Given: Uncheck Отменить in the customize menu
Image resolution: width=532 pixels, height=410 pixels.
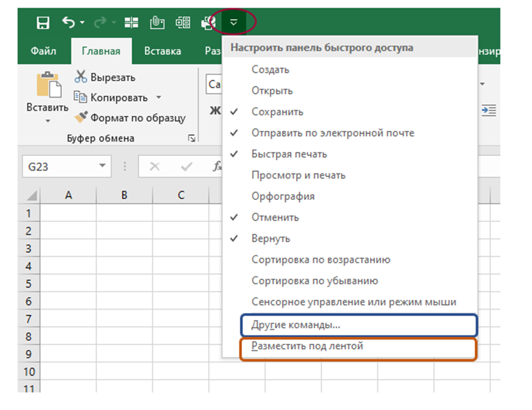Looking at the screenshot, I should [x=350, y=217].
